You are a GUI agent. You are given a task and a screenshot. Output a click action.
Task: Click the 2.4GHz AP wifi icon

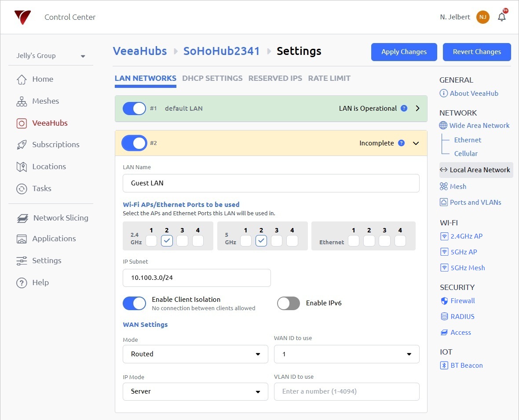(444, 236)
